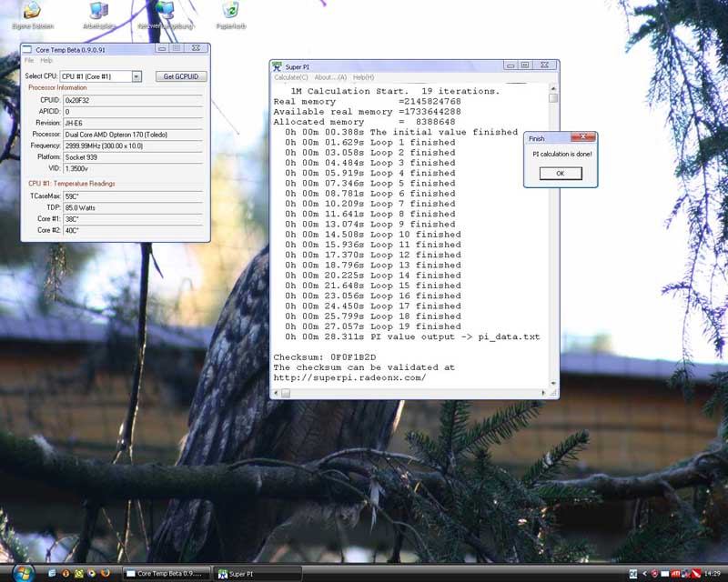Click OK in the Finish dialog
This screenshot has height=582, width=728.
(x=561, y=173)
